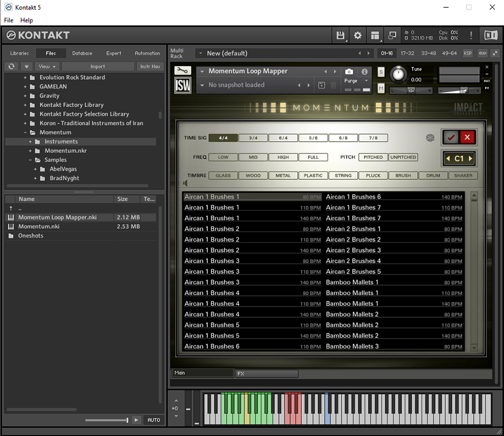Adjust the Tune knob
The width and height of the screenshot is (504, 436).
(398, 75)
